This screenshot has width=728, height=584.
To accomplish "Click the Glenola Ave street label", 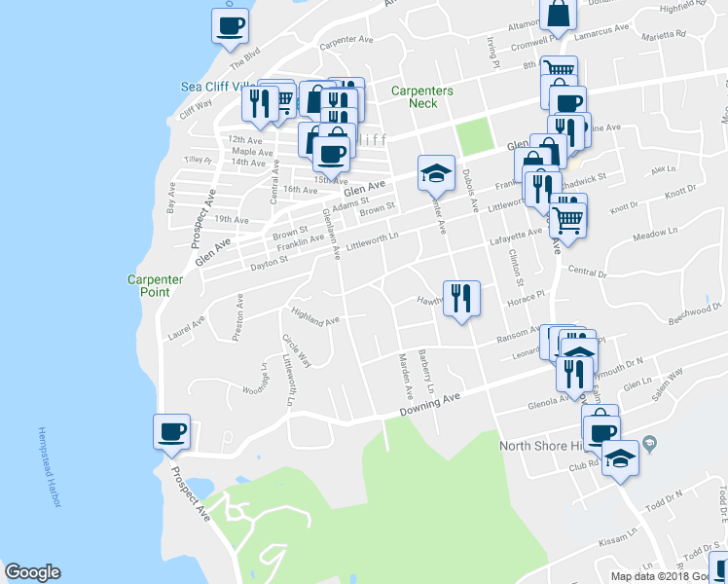I will 549,403.
